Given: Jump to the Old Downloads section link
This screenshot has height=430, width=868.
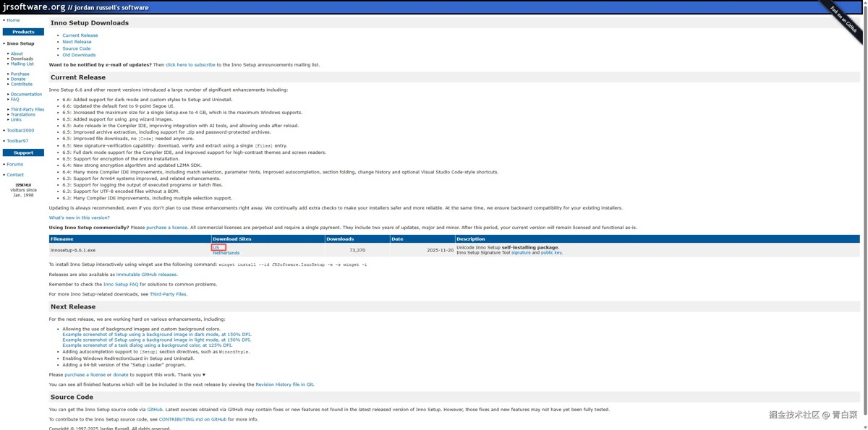Looking at the screenshot, I should point(79,55).
